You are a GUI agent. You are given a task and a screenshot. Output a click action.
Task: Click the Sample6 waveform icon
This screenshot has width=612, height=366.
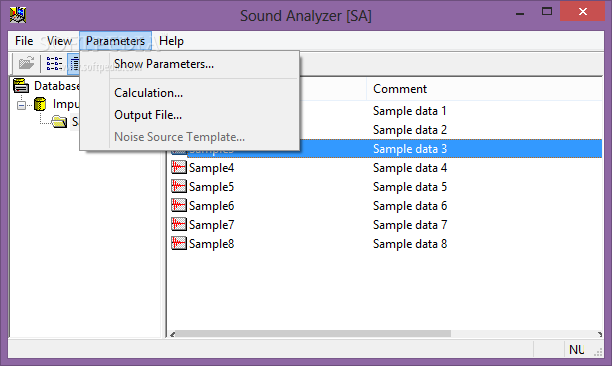pos(179,206)
